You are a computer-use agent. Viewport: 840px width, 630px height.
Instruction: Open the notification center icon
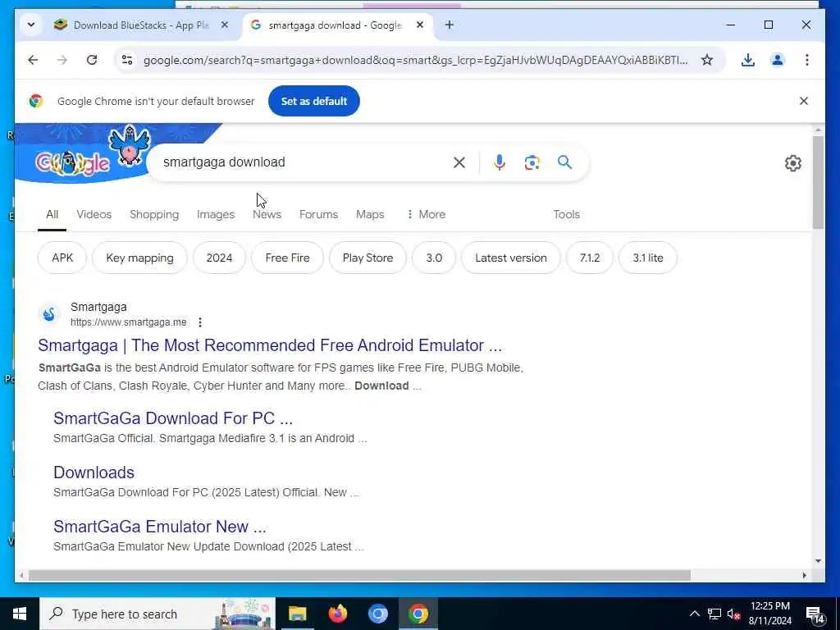[815, 615]
